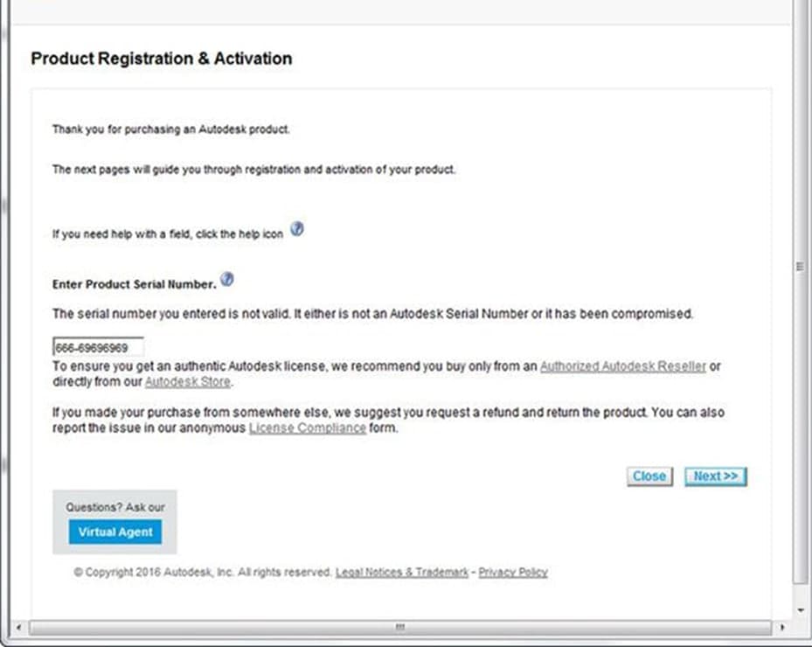
Task: Open the License Compliance form link
Action: tap(307, 428)
